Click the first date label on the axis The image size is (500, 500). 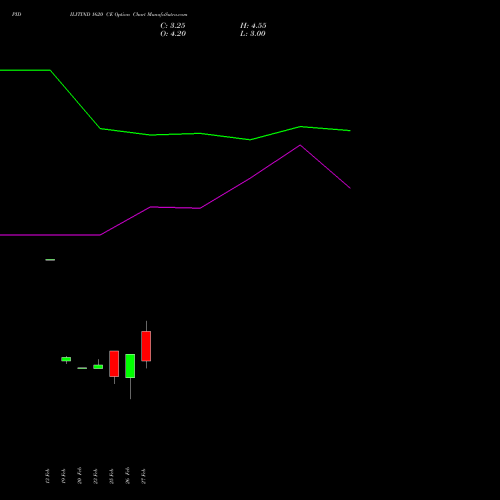coord(48,476)
